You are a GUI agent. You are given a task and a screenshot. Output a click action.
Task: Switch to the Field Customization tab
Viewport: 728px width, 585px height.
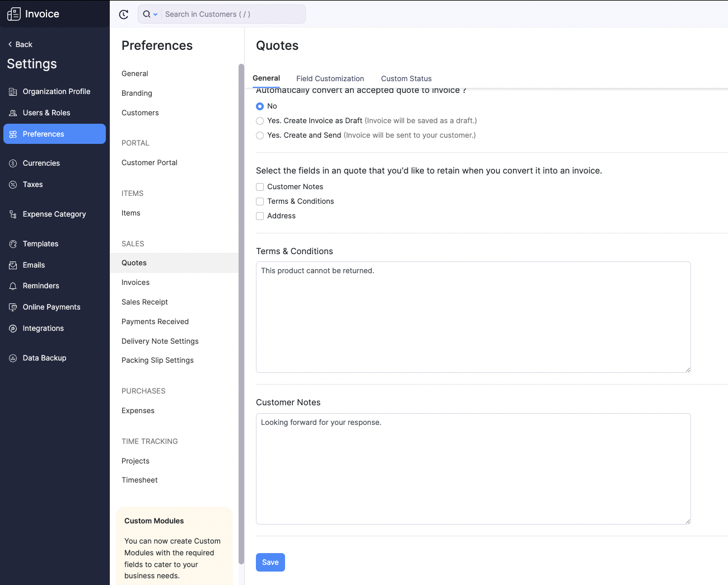(x=330, y=78)
